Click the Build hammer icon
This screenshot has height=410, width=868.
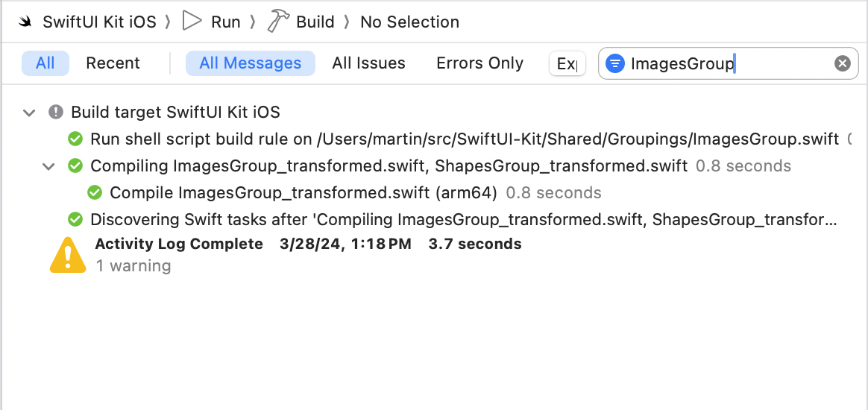tap(277, 22)
